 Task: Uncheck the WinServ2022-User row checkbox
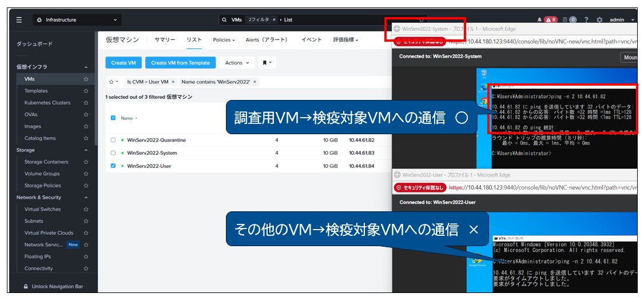point(113,166)
